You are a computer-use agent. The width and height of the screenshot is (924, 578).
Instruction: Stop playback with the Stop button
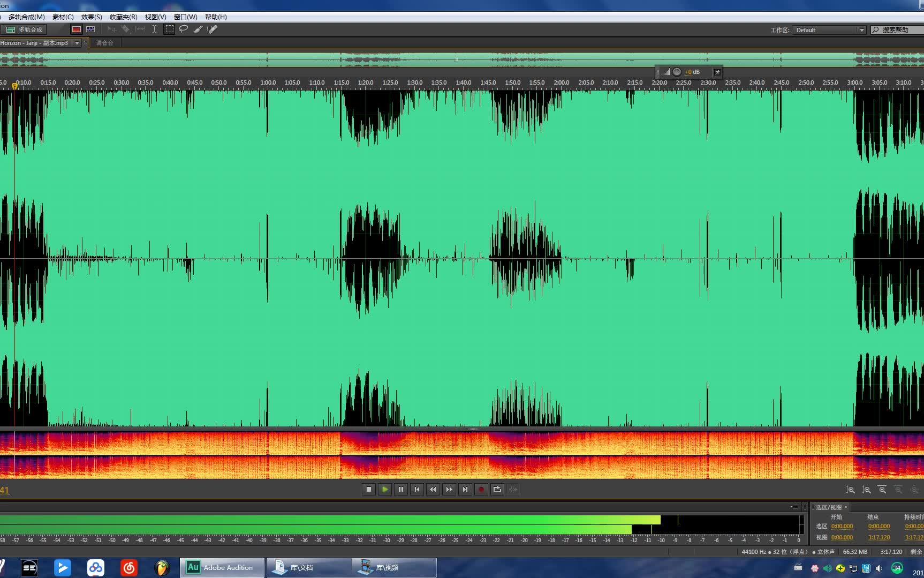tap(368, 489)
